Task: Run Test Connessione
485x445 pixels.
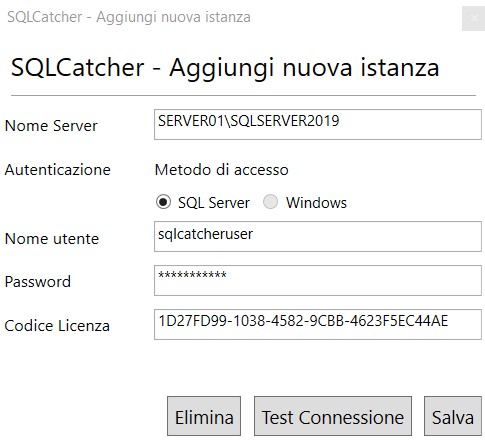Action: tap(333, 416)
